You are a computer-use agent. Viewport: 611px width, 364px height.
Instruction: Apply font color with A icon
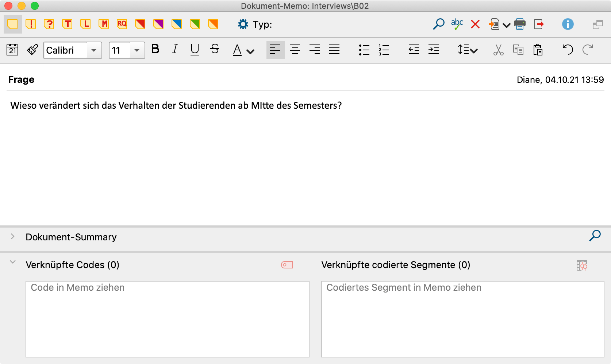click(x=237, y=50)
